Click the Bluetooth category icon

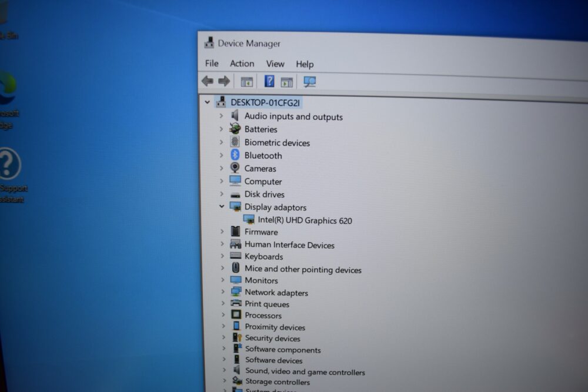click(235, 155)
